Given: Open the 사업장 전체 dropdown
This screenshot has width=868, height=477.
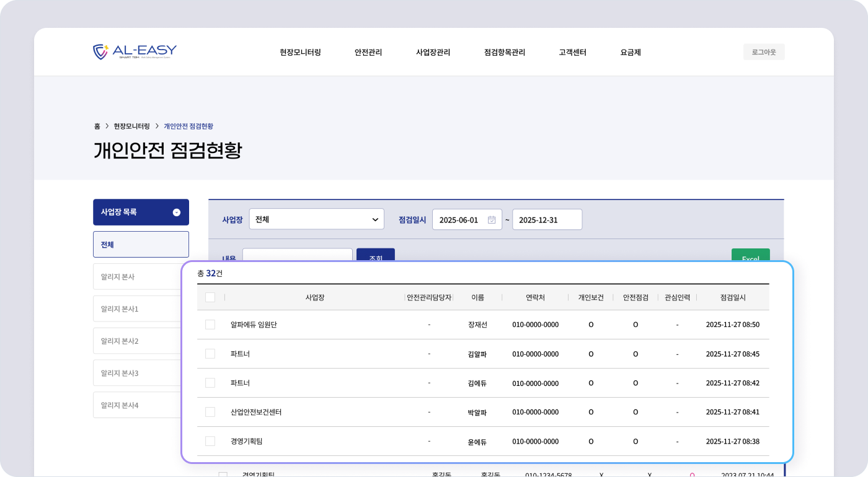Looking at the screenshot, I should point(317,219).
